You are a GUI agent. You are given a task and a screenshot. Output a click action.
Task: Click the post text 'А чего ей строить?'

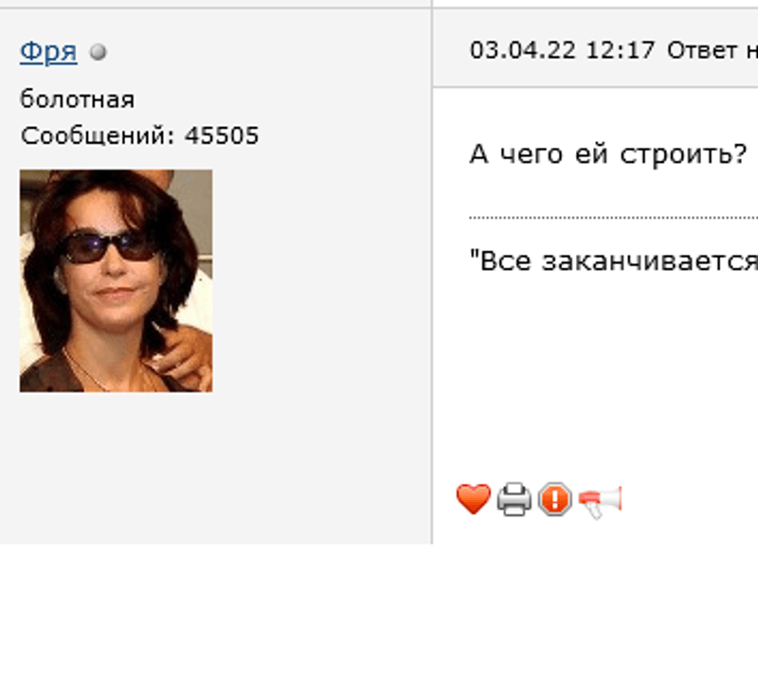(608, 154)
